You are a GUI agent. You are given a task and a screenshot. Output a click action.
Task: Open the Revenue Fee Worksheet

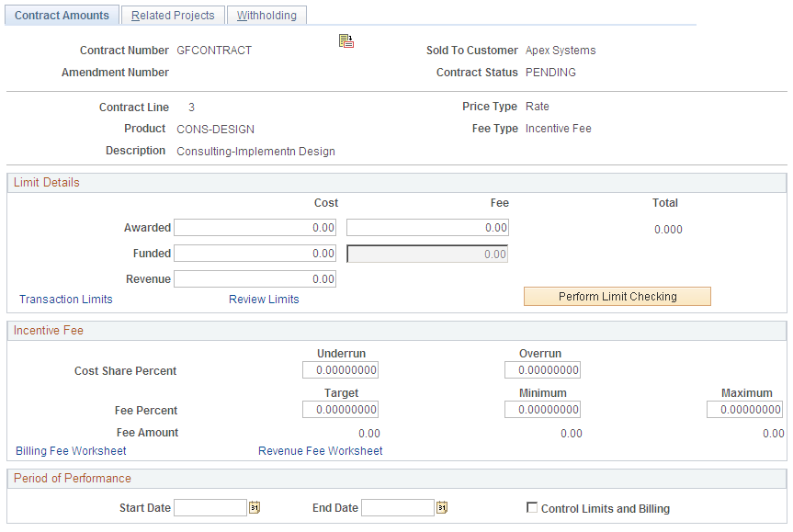(x=320, y=450)
